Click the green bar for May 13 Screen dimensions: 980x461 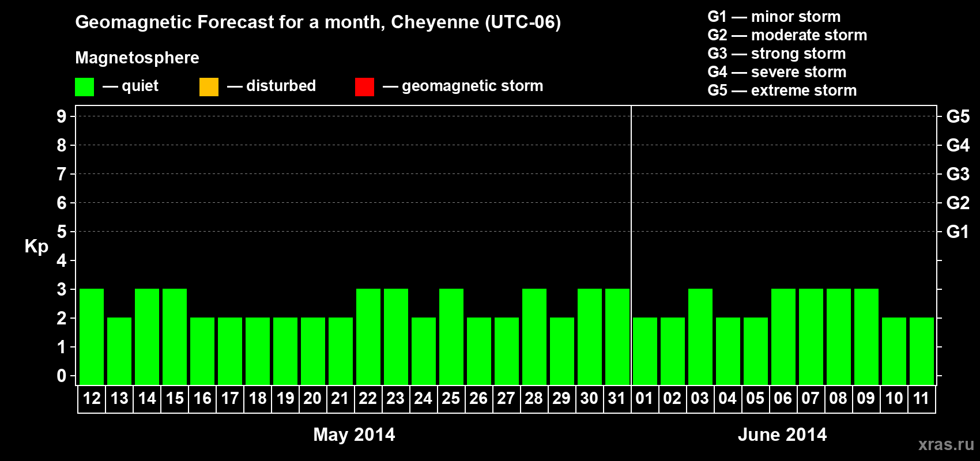click(x=119, y=351)
